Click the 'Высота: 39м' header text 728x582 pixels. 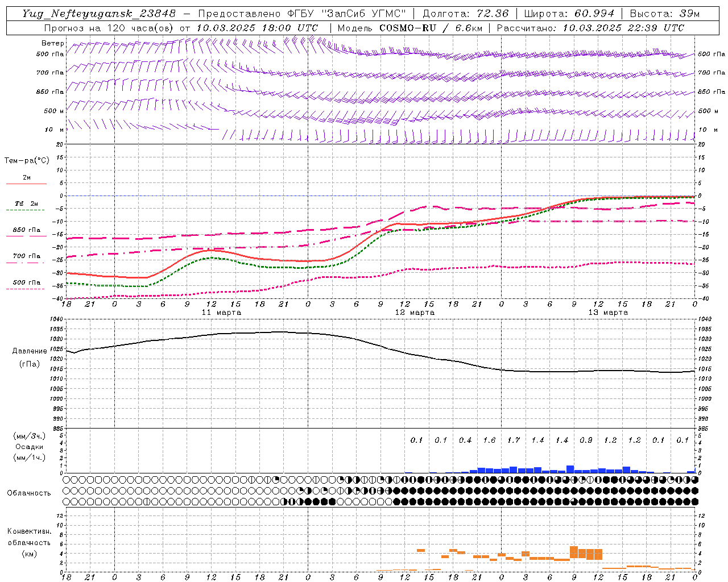coord(664,14)
